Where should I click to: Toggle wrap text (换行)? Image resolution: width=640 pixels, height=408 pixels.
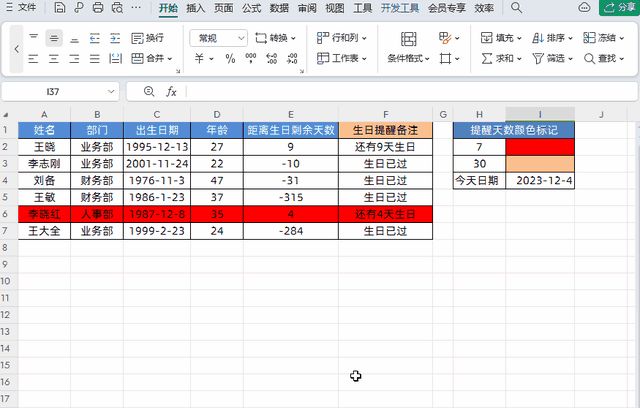pos(147,38)
